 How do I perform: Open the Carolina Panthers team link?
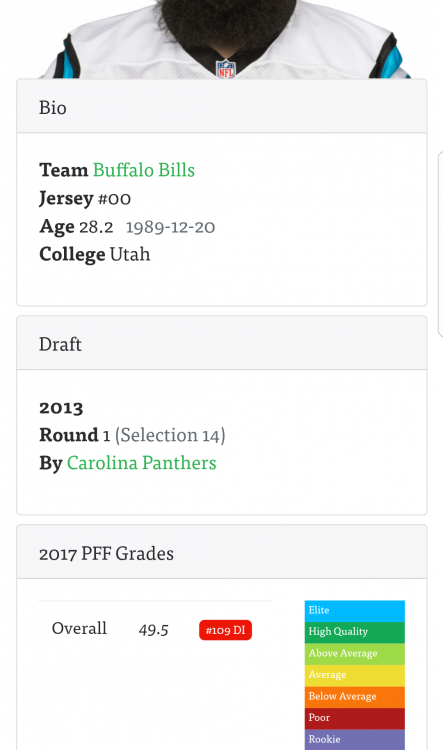pyautogui.click(x=142, y=463)
